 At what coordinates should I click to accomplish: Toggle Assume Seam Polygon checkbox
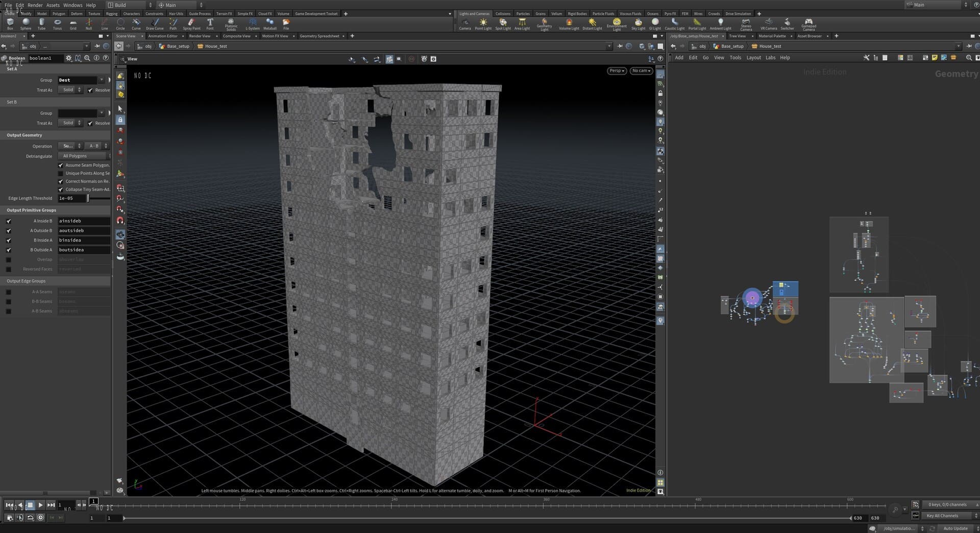tap(61, 165)
